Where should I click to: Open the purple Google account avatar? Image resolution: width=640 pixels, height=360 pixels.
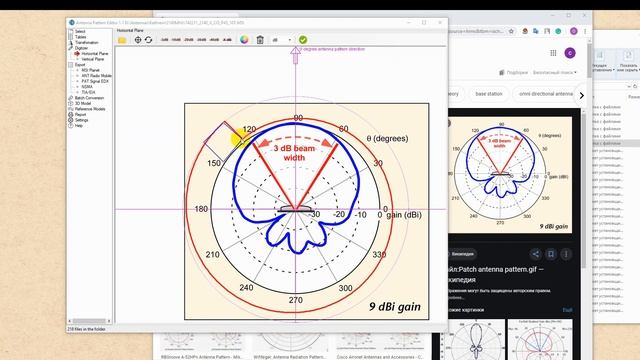tap(570, 53)
